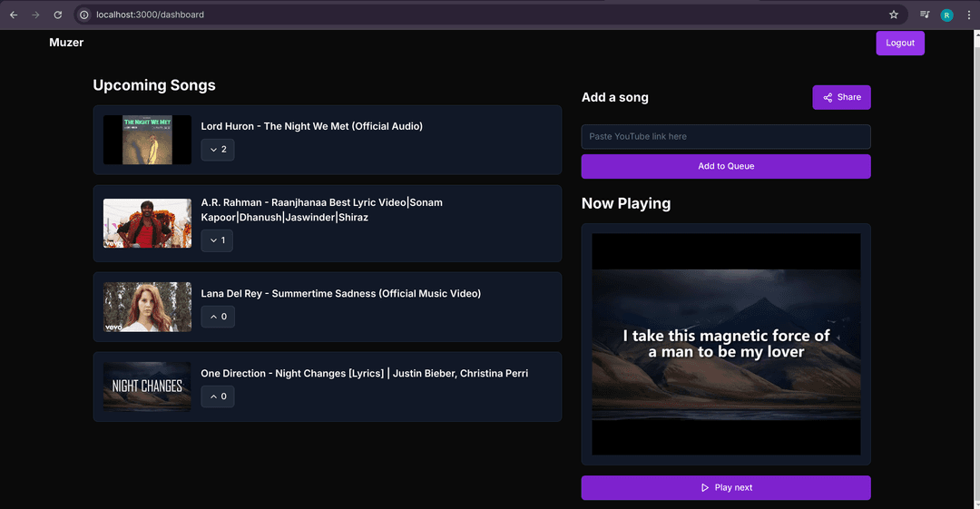
Task: Downvote Lord Huron The Night We Met
Action: point(218,150)
